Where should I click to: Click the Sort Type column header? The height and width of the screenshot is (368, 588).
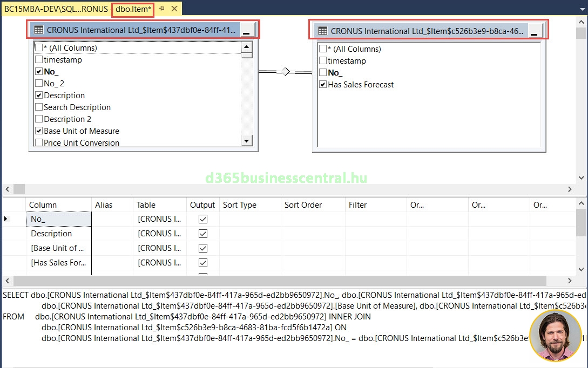coord(239,205)
